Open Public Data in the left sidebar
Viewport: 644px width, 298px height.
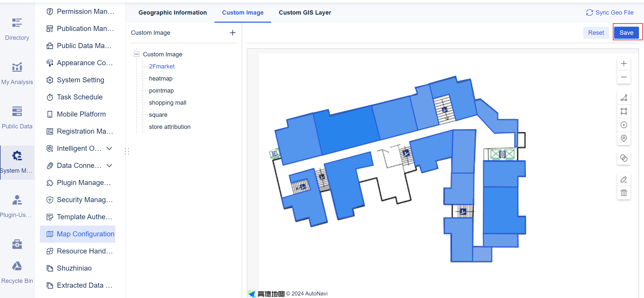(17, 118)
